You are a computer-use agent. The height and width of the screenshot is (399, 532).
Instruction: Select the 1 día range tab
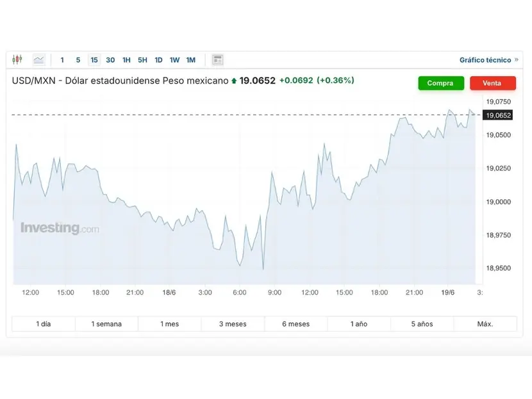coord(43,324)
